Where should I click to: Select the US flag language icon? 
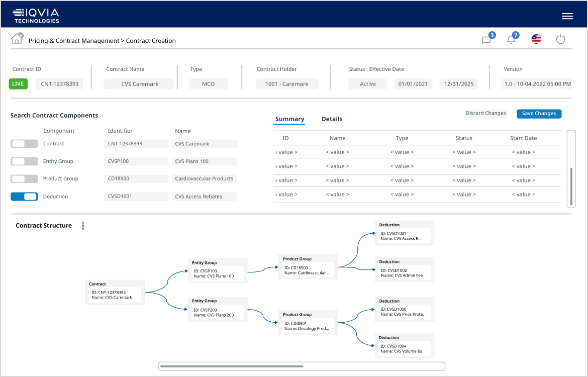tap(536, 39)
